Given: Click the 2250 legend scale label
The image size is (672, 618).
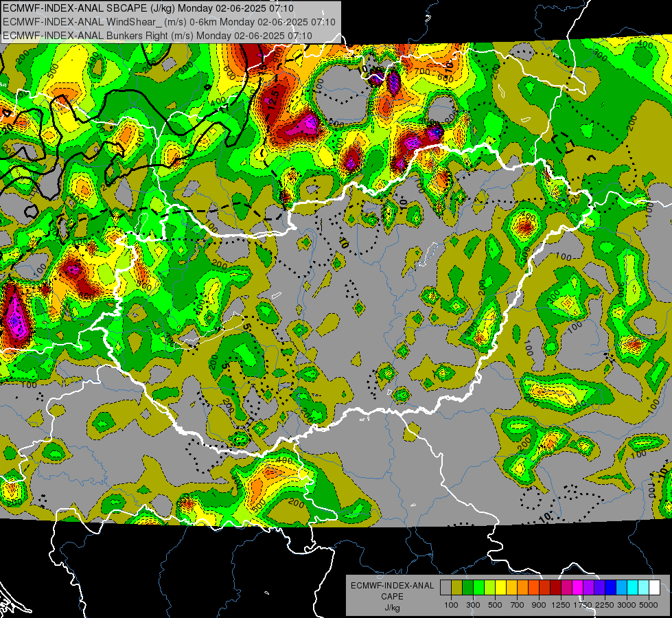Looking at the screenshot, I should (x=605, y=605).
